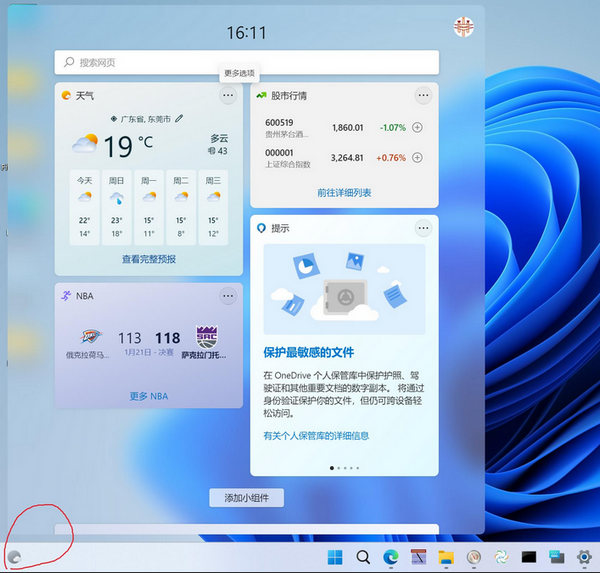
Task: Edit weather location with the pencil icon
Action: [x=179, y=118]
